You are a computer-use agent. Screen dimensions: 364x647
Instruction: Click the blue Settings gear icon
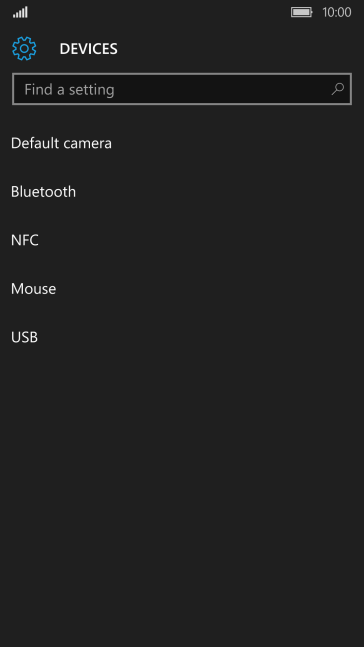point(24,49)
